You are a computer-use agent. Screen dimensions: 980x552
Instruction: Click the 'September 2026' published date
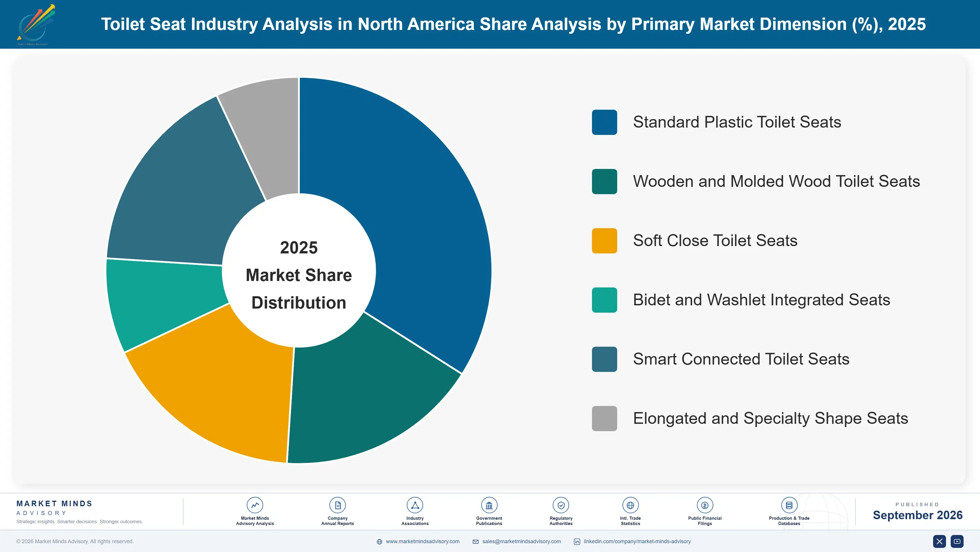click(x=917, y=515)
